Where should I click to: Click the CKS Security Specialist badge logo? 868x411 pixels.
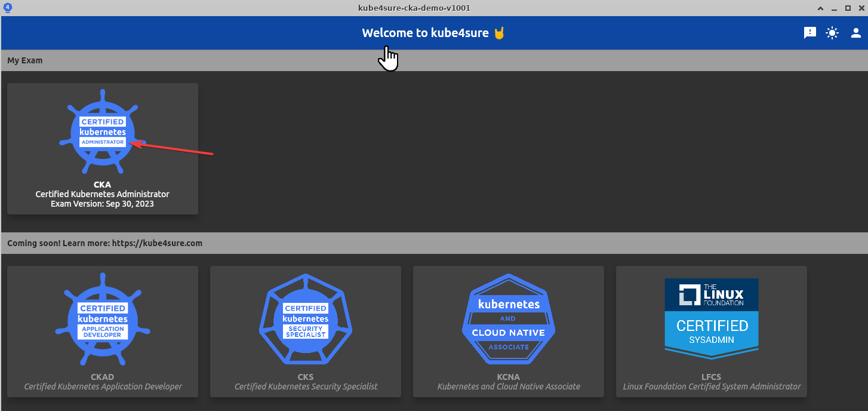tap(306, 320)
